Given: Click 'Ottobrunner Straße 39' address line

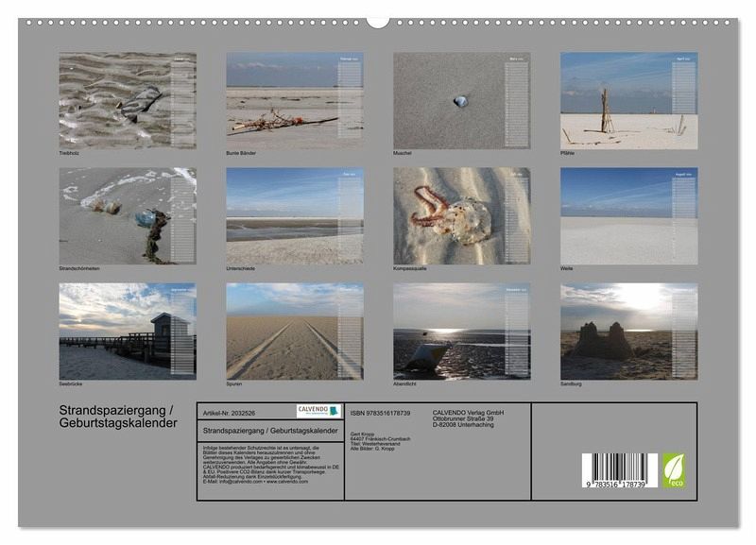Looking at the screenshot, I should click(x=463, y=419).
